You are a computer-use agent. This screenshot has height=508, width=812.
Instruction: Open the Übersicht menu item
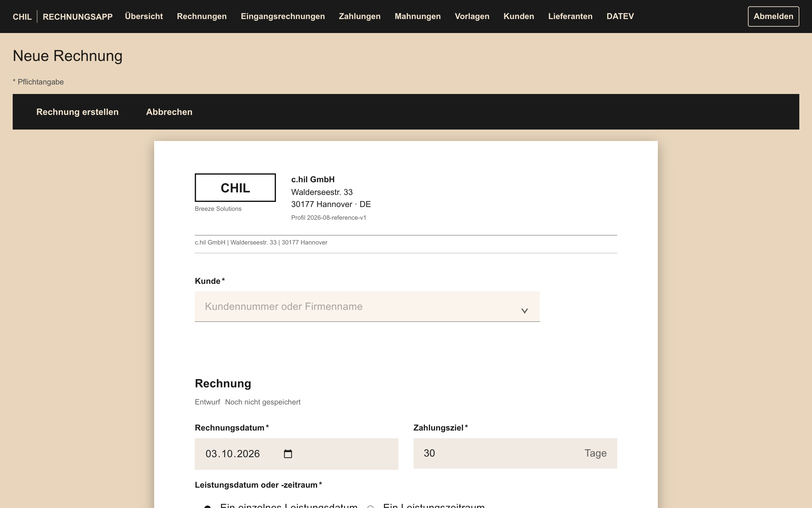click(144, 16)
